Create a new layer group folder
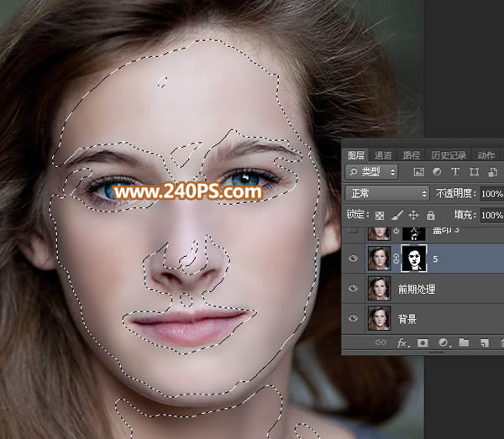 coord(464,342)
